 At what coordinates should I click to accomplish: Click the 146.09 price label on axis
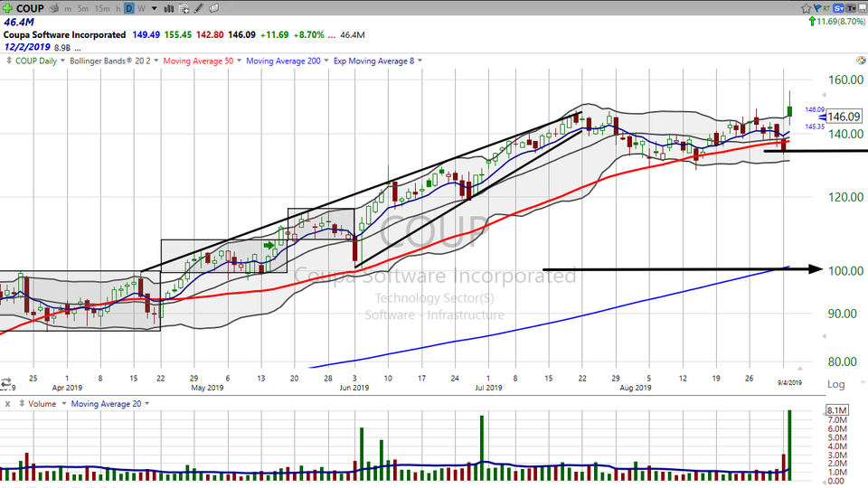click(843, 117)
